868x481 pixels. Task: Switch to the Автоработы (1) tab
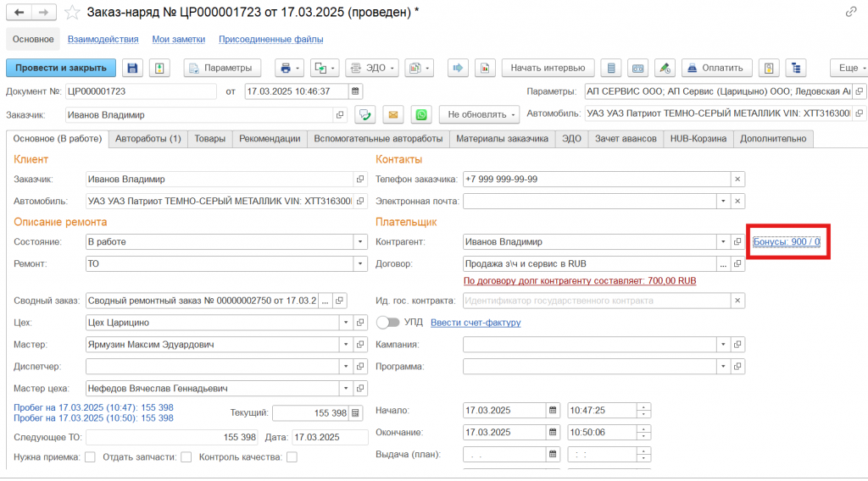click(148, 139)
